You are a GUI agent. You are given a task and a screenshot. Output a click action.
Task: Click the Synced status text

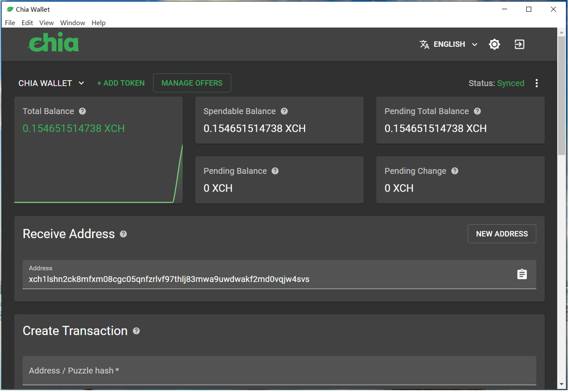click(510, 83)
